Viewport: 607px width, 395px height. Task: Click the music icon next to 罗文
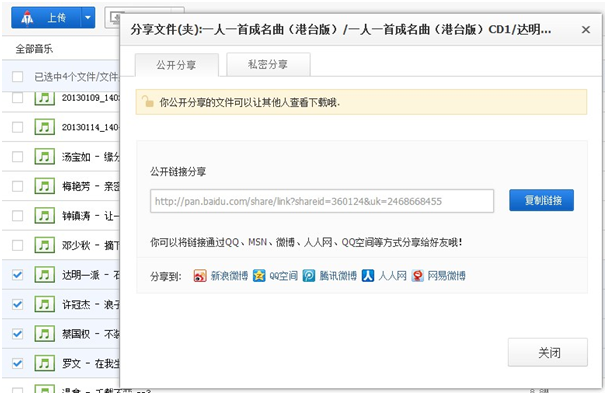pyautogui.click(x=44, y=363)
